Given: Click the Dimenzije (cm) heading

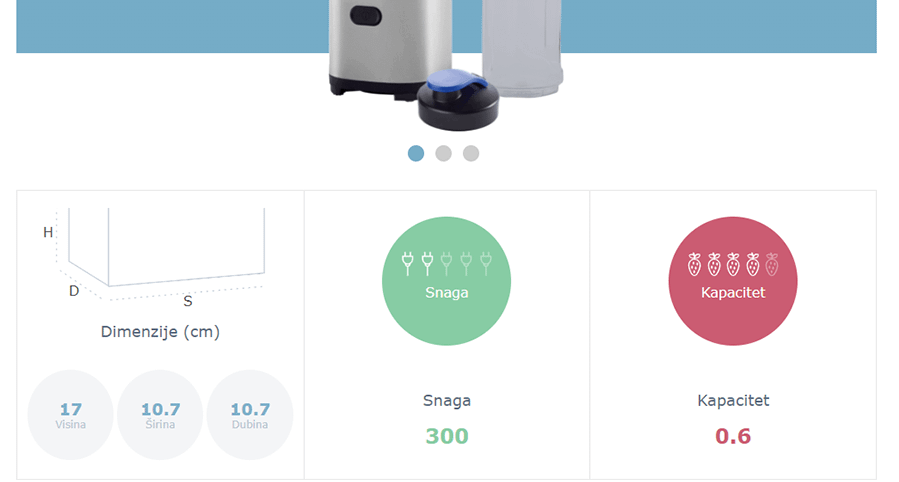Looking at the screenshot, I should [161, 332].
